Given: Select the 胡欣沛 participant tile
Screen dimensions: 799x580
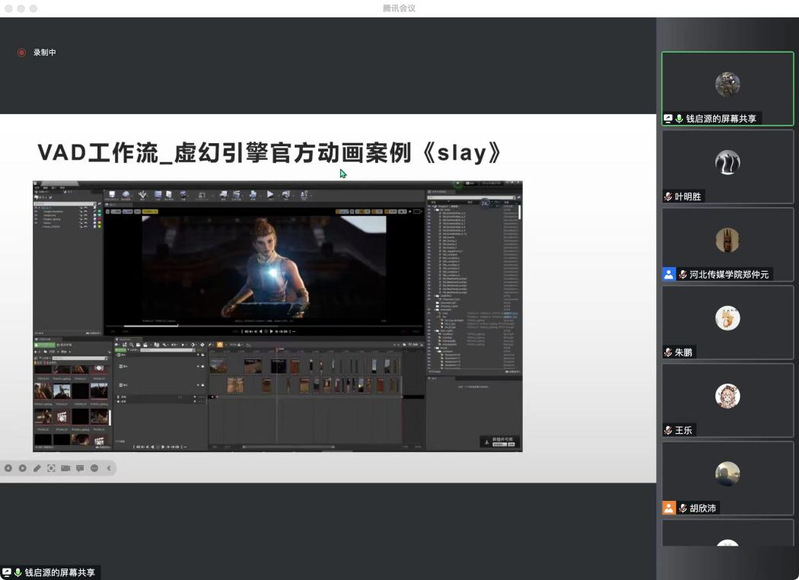Looking at the screenshot, I should coord(727,476).
